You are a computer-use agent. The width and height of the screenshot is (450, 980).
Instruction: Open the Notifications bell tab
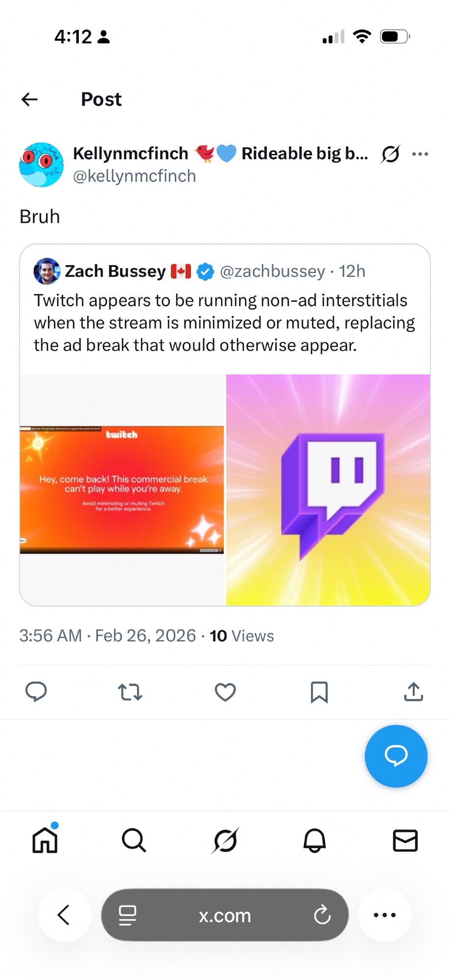(314, 840)
